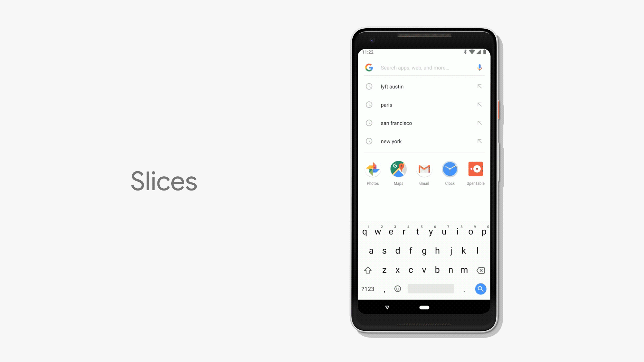Select the 'lyft austin' recent search

(424, 87)
